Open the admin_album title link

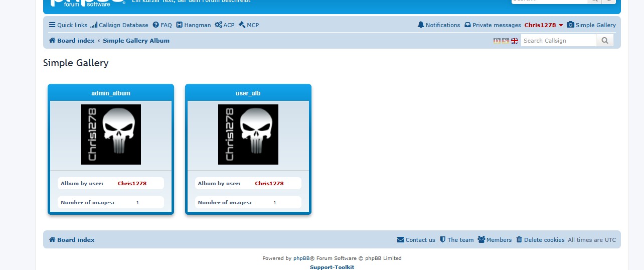pyautogui.click(x=111, y=93)
